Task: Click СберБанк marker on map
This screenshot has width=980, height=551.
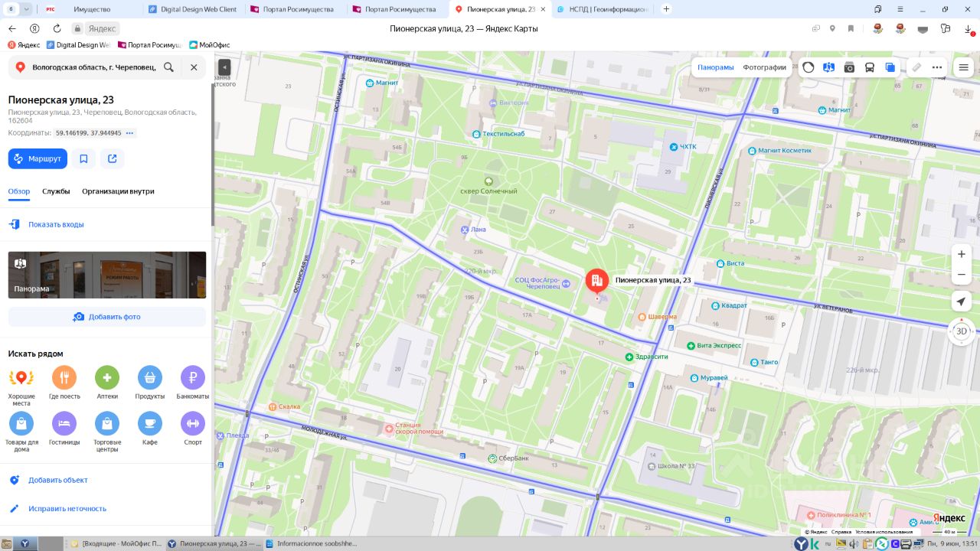Action: coord(508,458)
